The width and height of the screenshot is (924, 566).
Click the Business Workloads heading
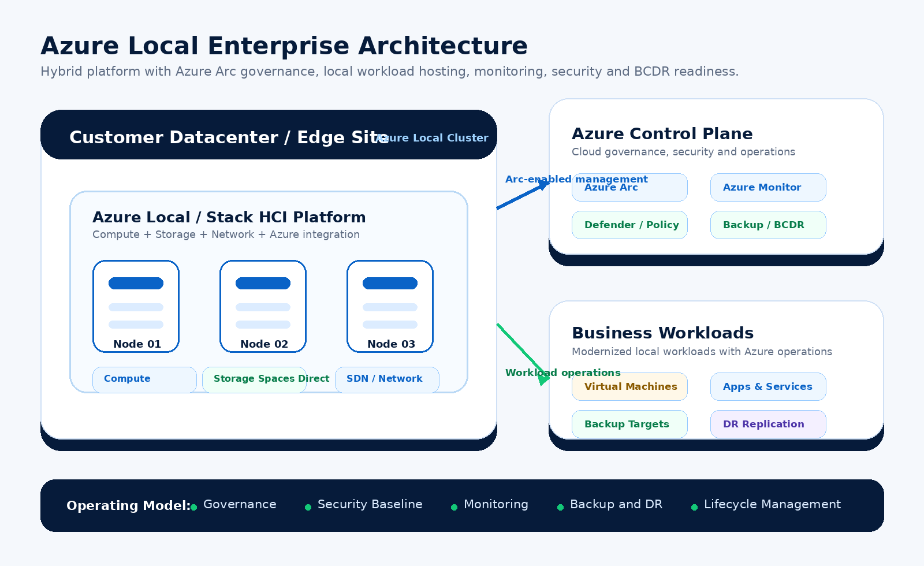pos(663,333)
